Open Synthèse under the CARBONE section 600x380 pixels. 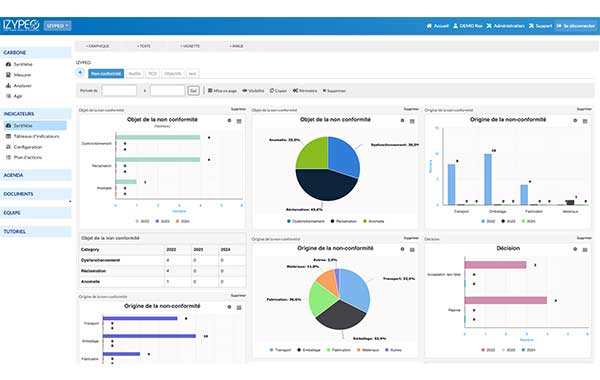[19, 64]
